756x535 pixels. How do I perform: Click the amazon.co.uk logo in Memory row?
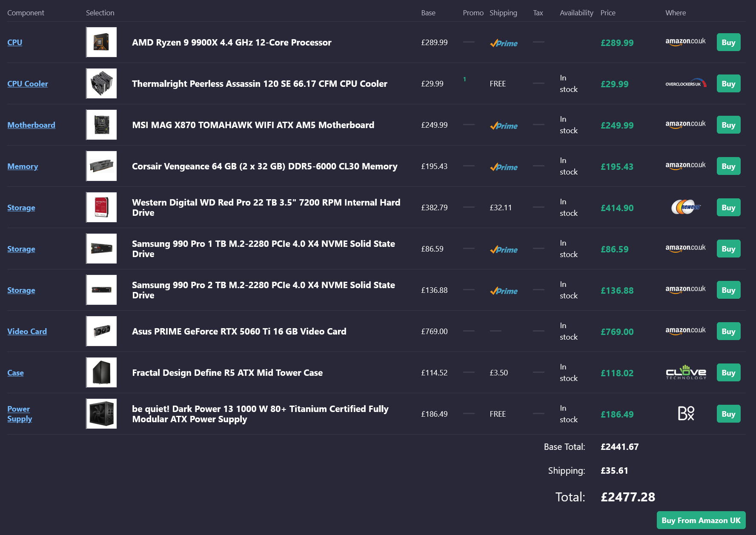click(x=685, y=166)
